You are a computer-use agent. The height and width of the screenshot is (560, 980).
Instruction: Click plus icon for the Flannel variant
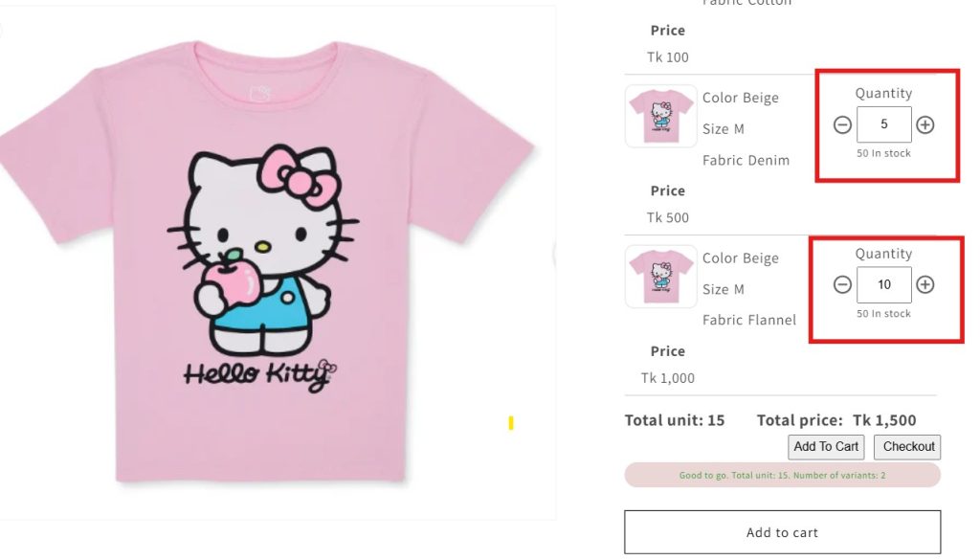[925, 284]
